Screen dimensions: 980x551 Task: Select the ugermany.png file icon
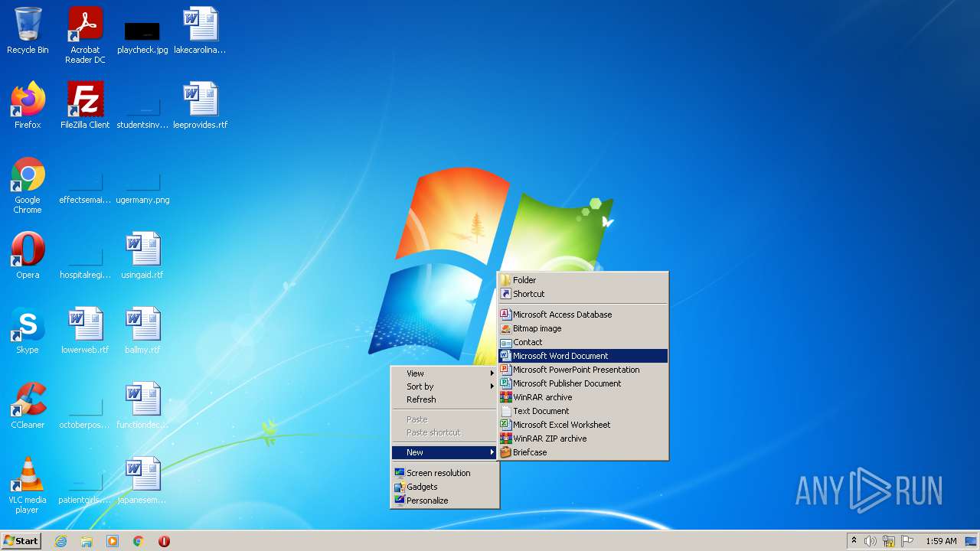coord(142,187)
